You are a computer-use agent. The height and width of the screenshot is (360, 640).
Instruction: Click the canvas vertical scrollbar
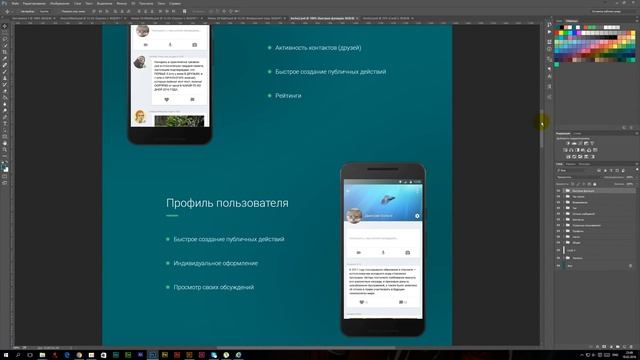542,129
